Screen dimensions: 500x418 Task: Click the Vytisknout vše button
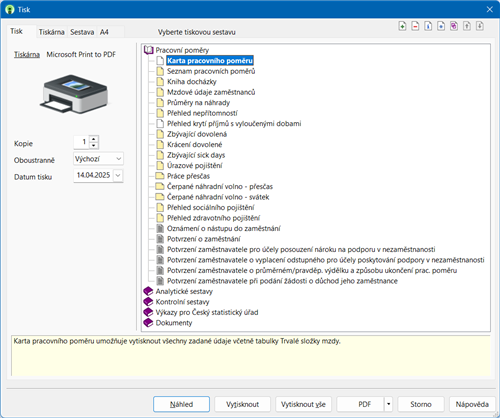point(303,404)
